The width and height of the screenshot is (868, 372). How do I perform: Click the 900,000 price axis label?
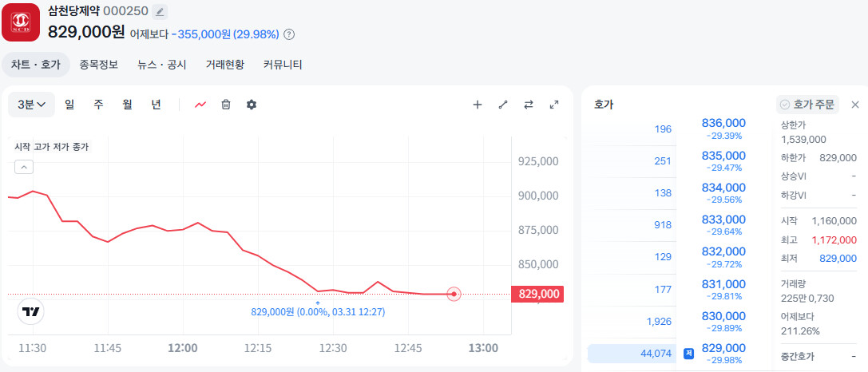[x=538, y=196]
